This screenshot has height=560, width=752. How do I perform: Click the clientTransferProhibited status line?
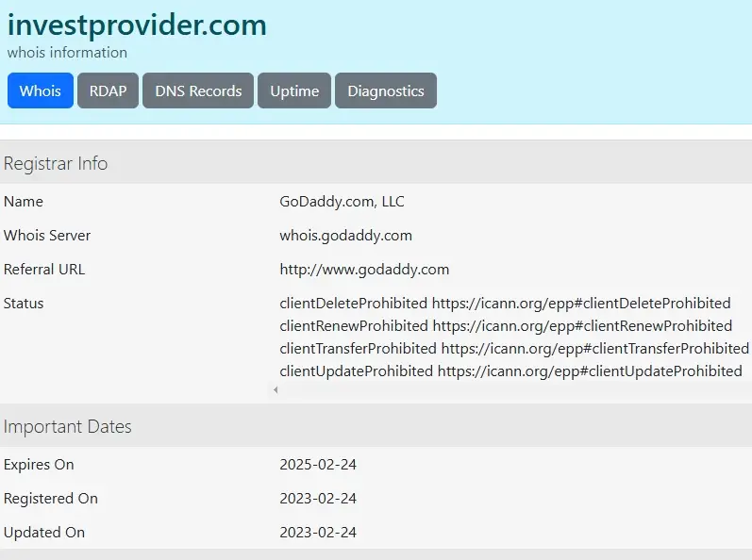(x=513, y=348)
